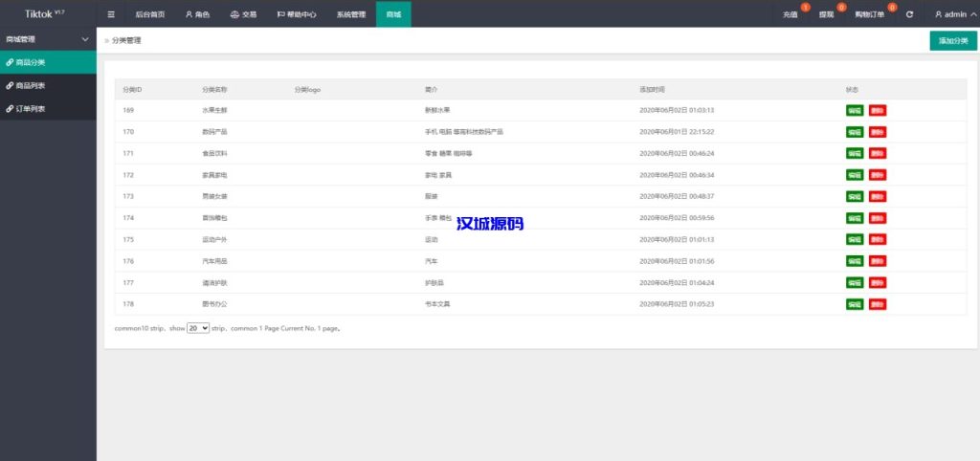980x461 pixels.
Task: Delete the 家具家电 category row 172
Action: pyautogui.click(x=878, y=175)
